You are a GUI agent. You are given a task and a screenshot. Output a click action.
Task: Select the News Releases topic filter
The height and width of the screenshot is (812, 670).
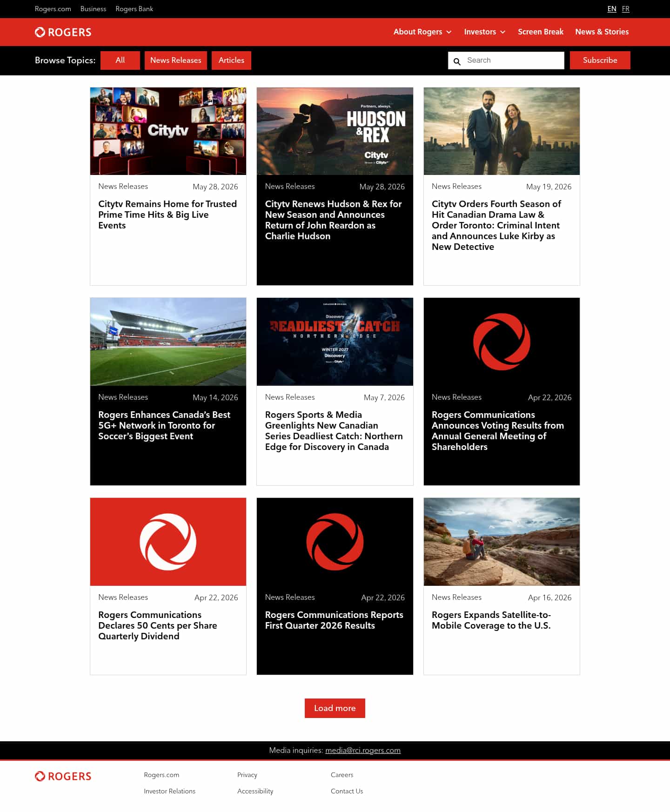176,60
